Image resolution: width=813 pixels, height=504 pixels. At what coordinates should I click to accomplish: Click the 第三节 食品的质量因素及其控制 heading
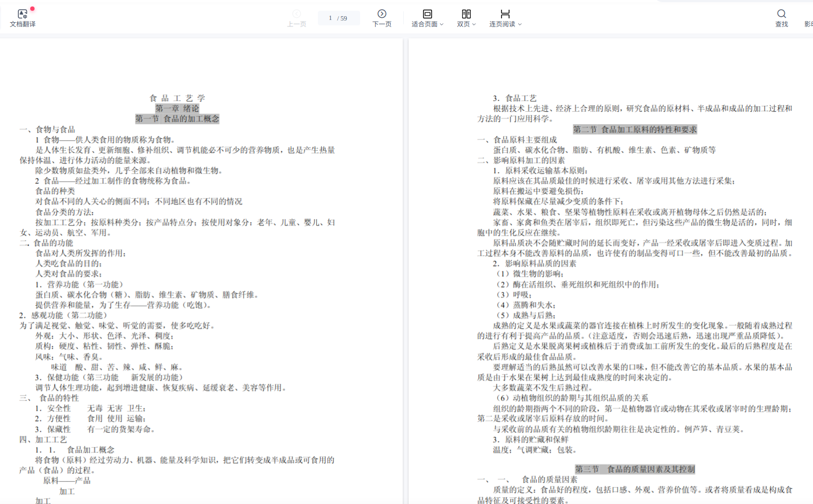[x=635, y=469]
